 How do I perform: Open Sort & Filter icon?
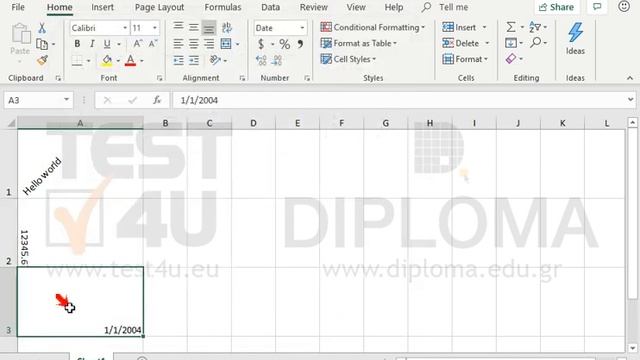click(535, 27)
